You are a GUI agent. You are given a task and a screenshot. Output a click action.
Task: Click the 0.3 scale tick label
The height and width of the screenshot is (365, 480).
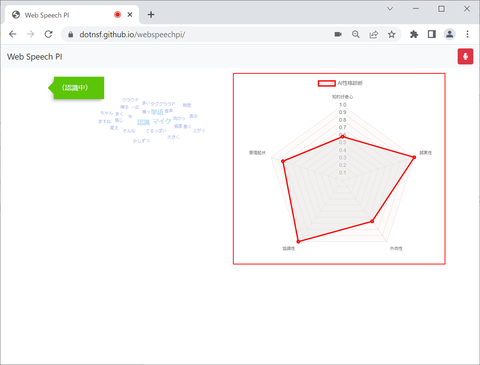click(x=343, y=157)
